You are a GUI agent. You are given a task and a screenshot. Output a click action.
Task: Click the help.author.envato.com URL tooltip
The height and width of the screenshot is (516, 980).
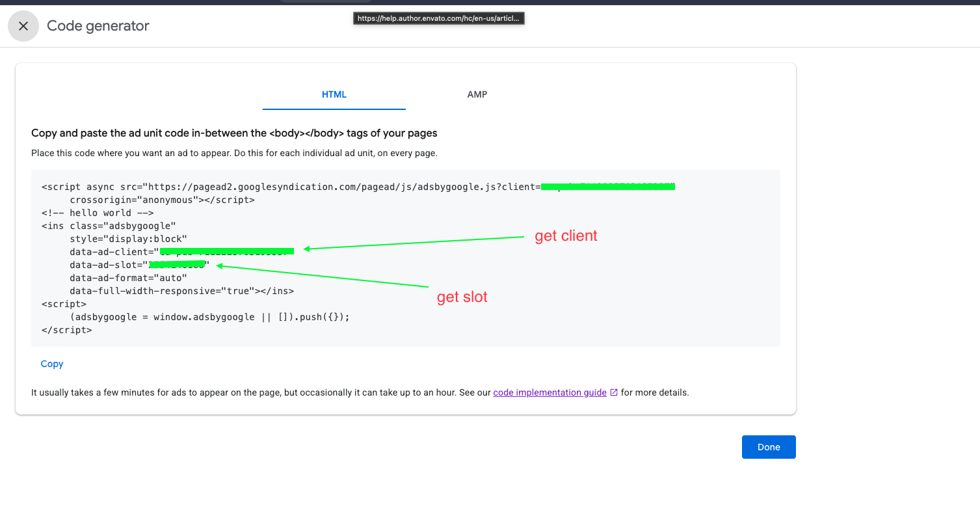click(438, 19)
